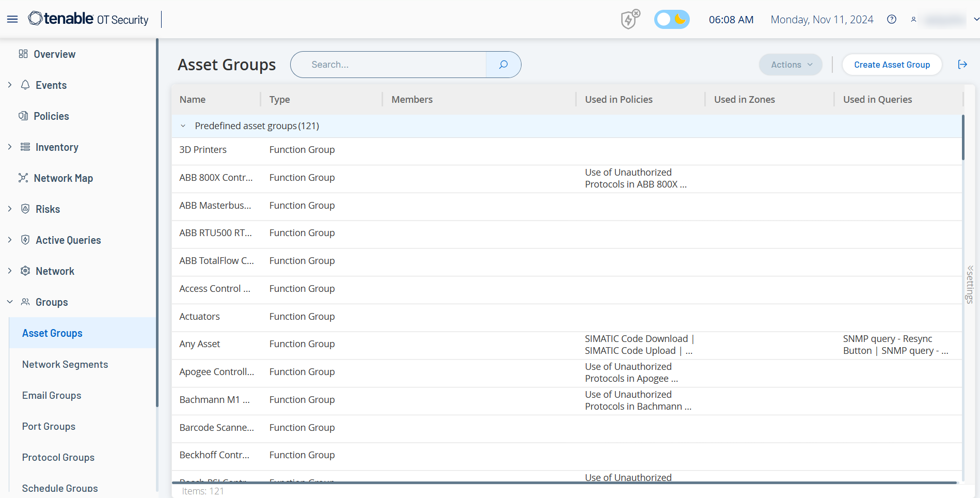Open the hamburger navigation menu
The width and height of the screenshot is (980, 498).
tap(12, 19)
